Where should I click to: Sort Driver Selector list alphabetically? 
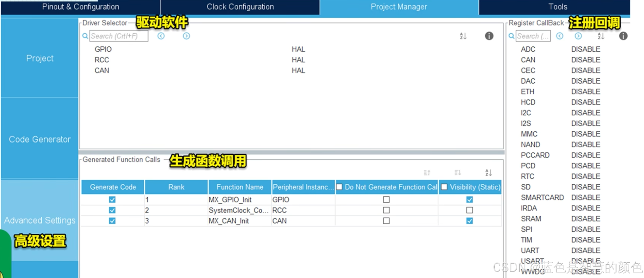463,36
